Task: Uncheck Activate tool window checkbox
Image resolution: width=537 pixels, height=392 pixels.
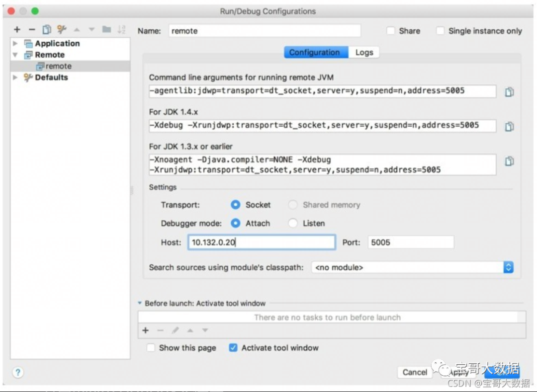Action: click(x=233, y=347)
